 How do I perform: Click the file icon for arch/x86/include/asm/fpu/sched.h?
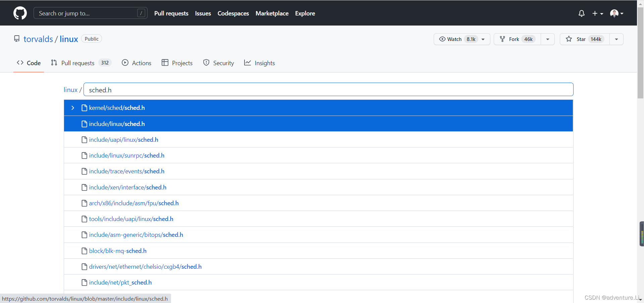pos(84,203)
